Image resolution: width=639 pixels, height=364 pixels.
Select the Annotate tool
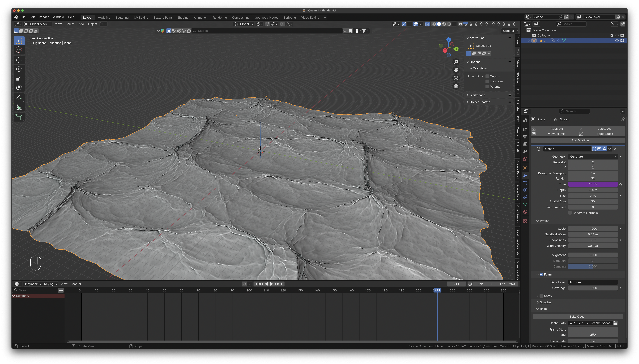(19, 98)
